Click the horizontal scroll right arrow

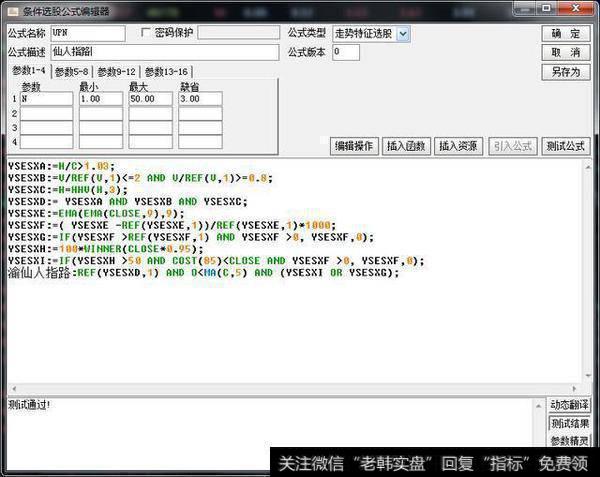point(574,389)
